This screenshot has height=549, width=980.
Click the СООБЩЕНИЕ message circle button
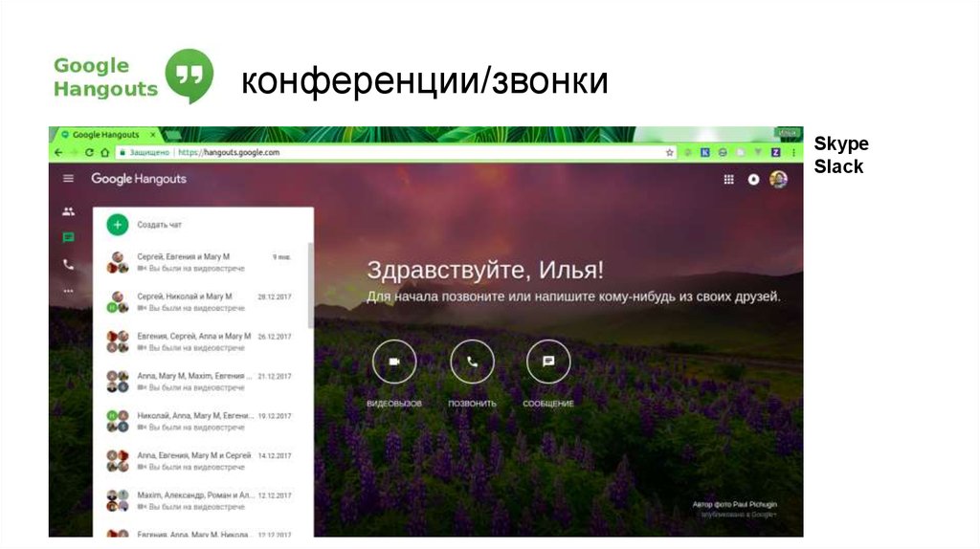pyautogui.click(x=548, y=362)
